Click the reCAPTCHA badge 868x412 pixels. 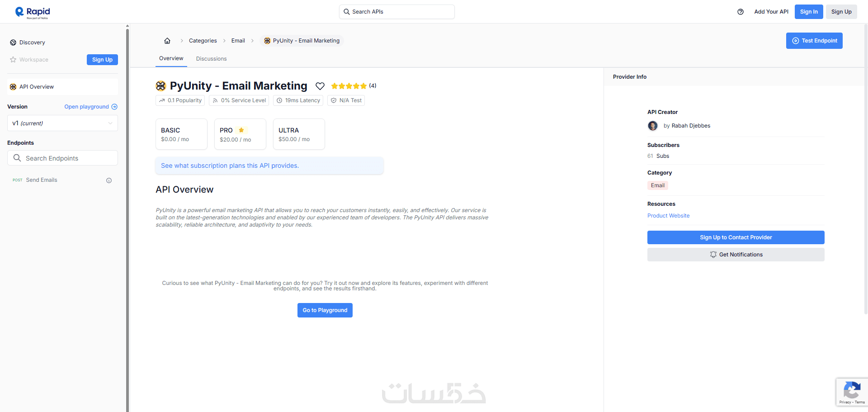pos(852,392)
